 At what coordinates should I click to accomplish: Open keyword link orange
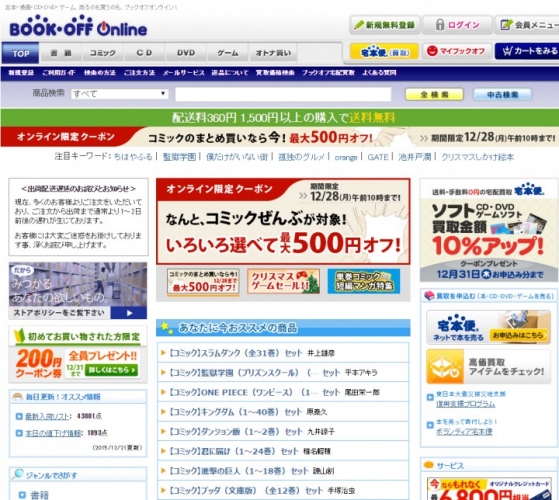[345, 157]
